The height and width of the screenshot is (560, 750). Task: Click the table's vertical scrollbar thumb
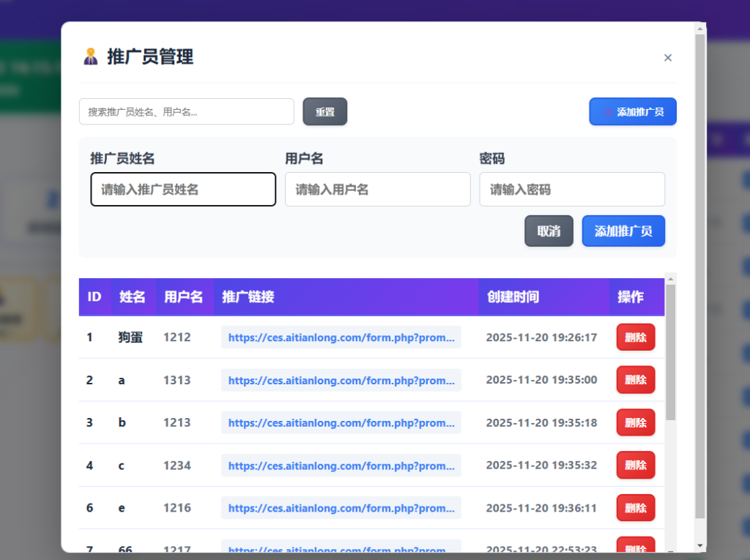tap(670, 351)
